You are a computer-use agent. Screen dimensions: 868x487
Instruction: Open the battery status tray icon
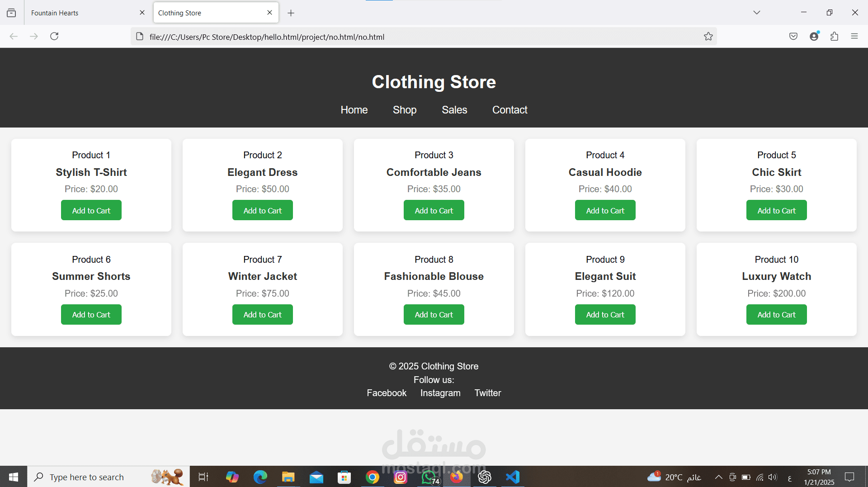746,477
